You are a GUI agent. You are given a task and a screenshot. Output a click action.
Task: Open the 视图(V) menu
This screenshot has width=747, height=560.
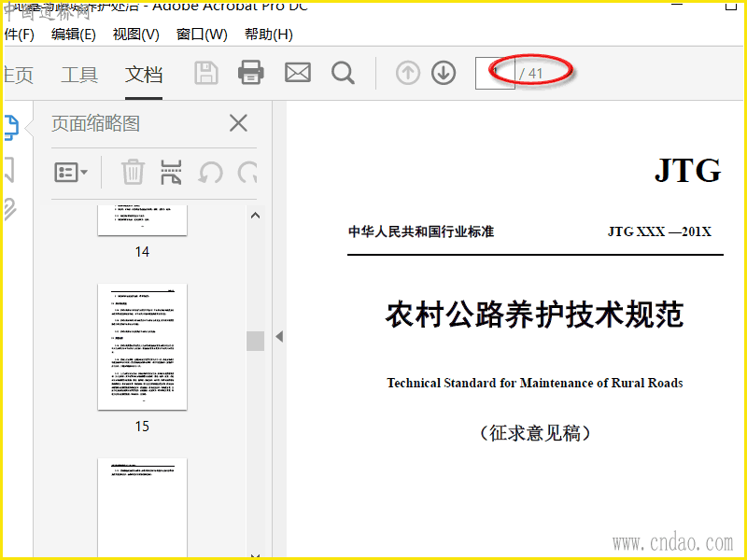tap(135, 35)
